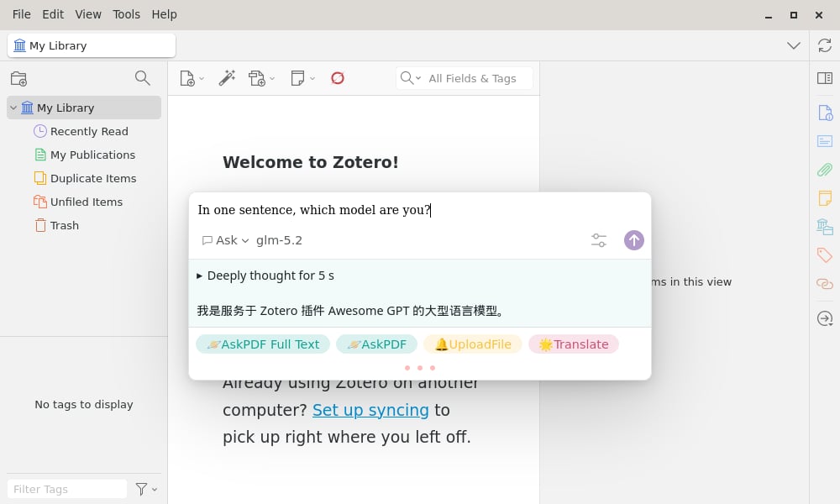Jump to the Tags section icon
Screen dimensions: 840x504
tap(825, 255)
